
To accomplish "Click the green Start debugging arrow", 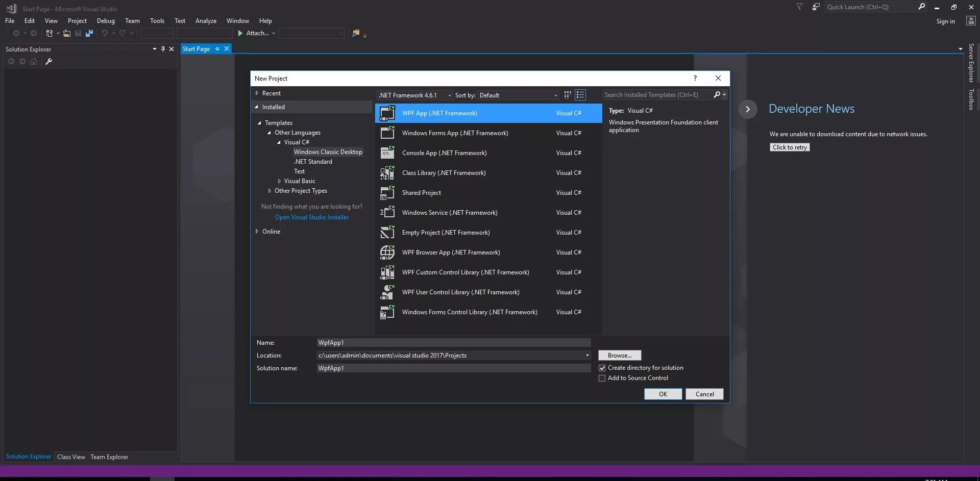I will pos(240,33).
